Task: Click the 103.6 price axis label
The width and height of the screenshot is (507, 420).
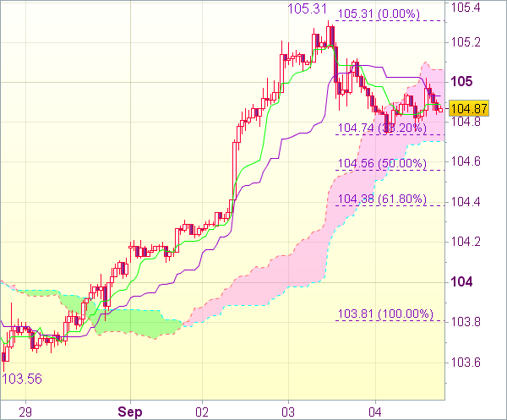Action: click(x=466, y=363)
